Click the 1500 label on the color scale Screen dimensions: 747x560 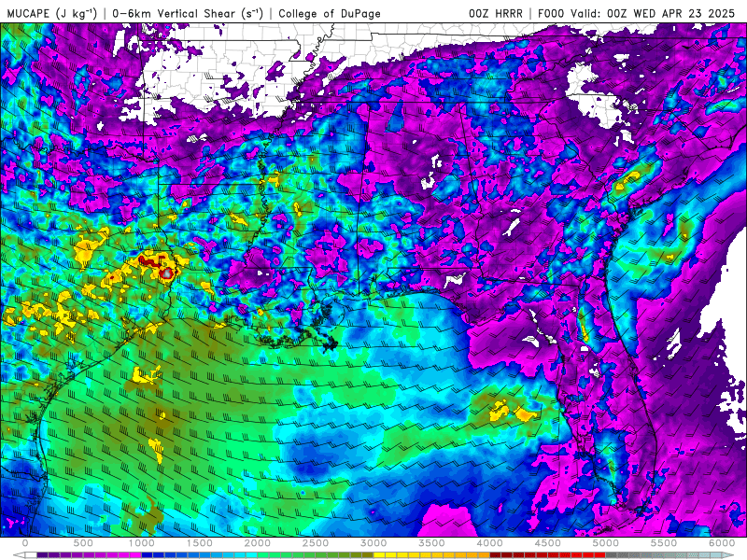tap(199, 543)
